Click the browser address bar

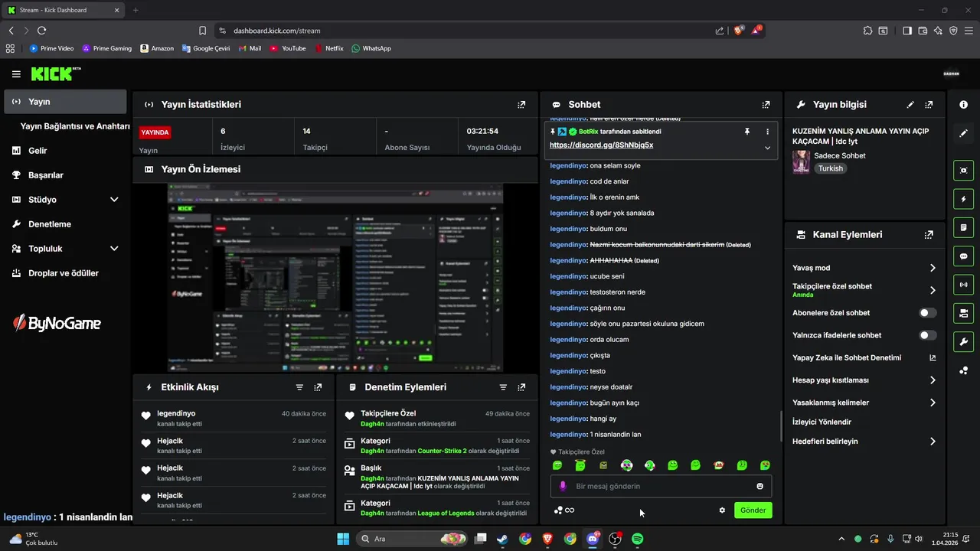click(467, 31)
